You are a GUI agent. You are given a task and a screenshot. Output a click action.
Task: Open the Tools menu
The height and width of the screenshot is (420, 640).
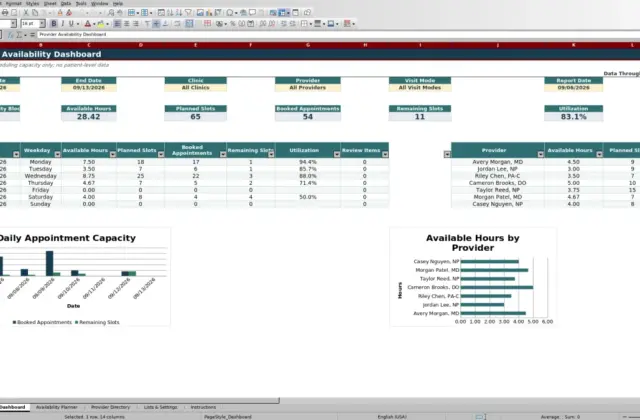81,3
